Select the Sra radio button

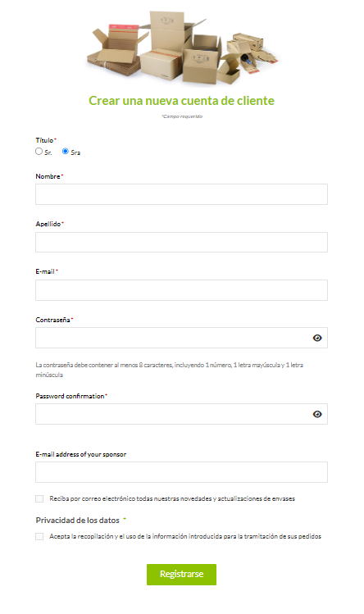66,151
